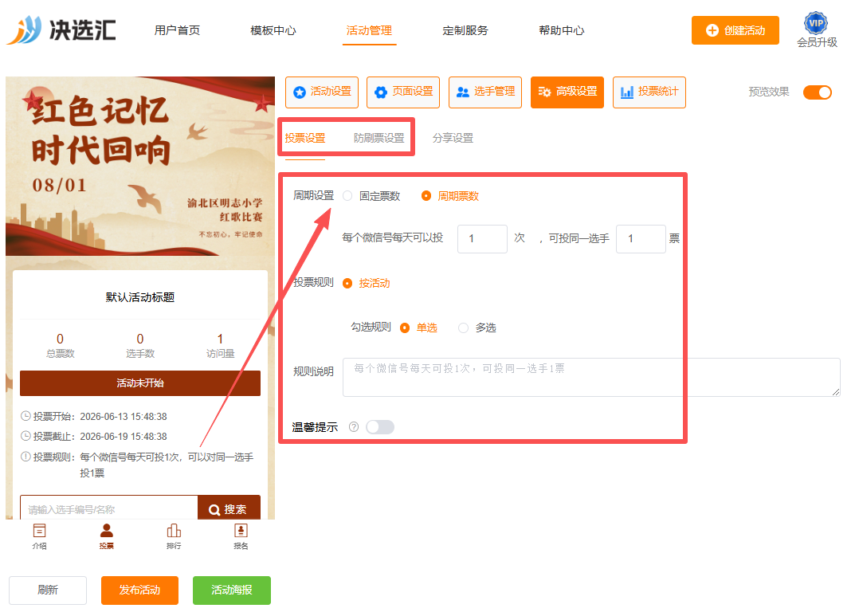Click the 请输入选手编号/名称 search field

point(109,509)
